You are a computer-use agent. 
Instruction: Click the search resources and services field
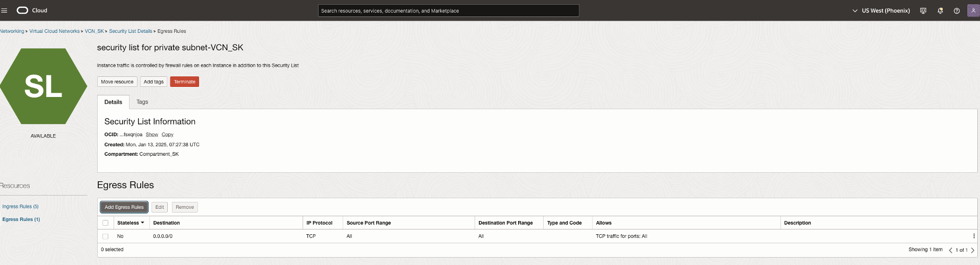448,11
